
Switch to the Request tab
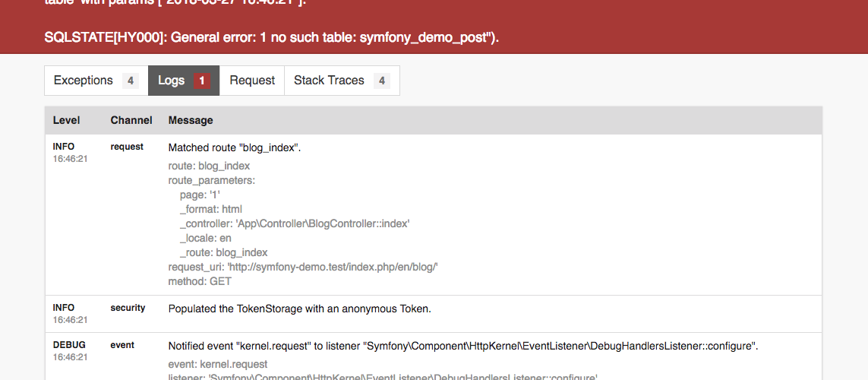(x=252, y=81)
